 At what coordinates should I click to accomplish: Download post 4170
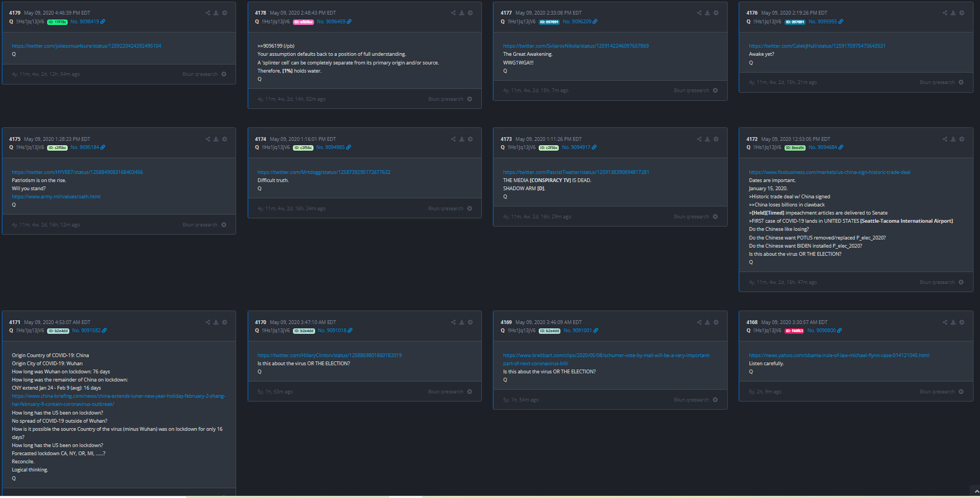462,322
